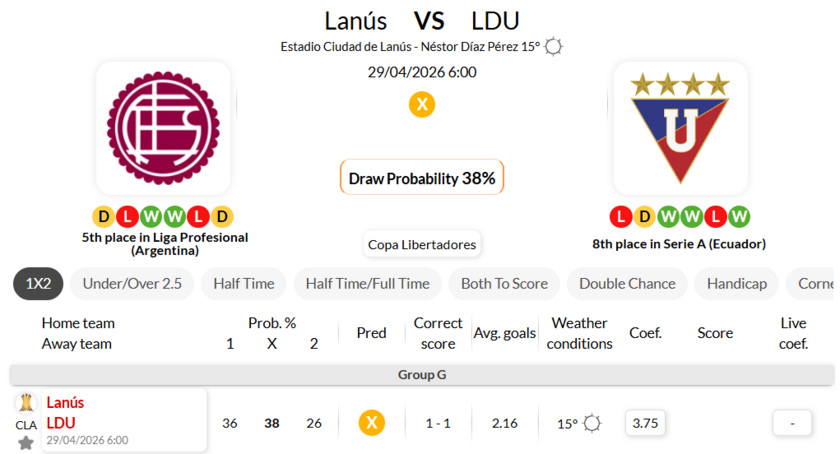Click the Group G header bar
Screen dimensions: 840x454
tap(421, 375)
